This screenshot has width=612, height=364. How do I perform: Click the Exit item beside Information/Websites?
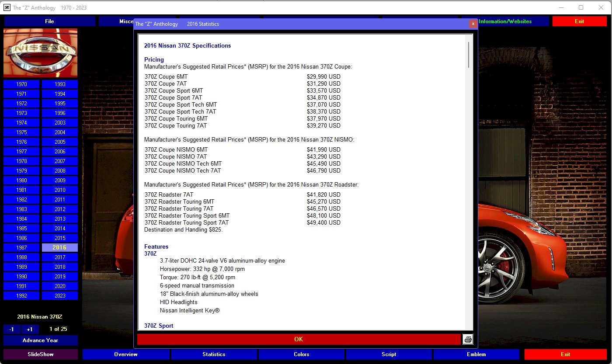pos(579,21)
